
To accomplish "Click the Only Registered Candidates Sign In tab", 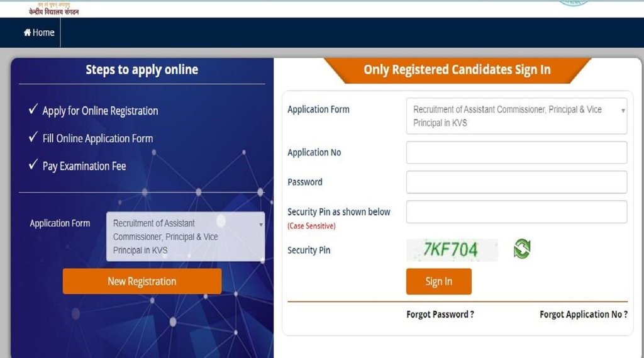I will click(457, 70).
